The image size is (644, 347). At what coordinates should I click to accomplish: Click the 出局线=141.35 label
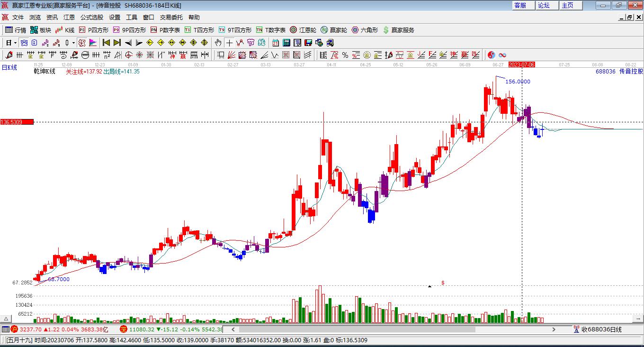121,72
